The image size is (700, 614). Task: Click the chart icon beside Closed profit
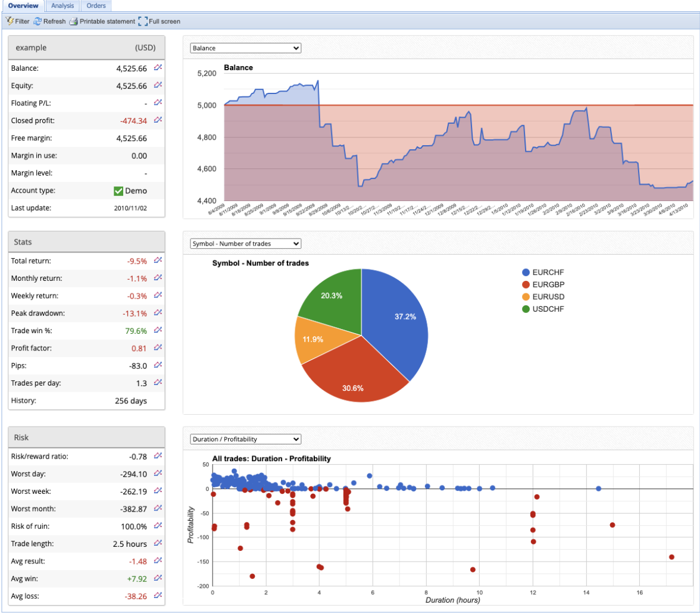(x=158, y=120)
